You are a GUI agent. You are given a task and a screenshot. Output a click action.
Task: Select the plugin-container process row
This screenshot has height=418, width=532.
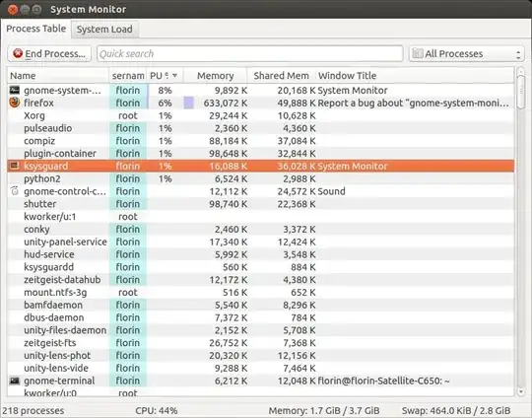click(x=260, y=153)
